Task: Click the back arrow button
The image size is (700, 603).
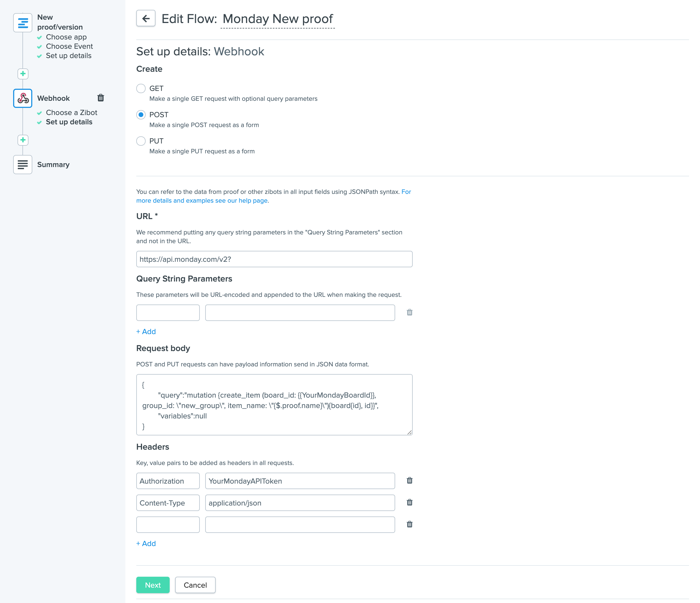Action: click(146, 18)
